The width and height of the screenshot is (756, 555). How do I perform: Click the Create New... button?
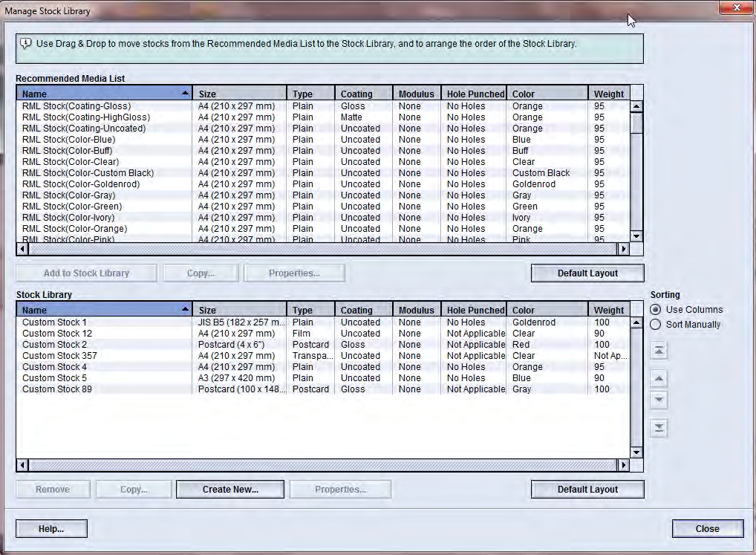point(230,489)
